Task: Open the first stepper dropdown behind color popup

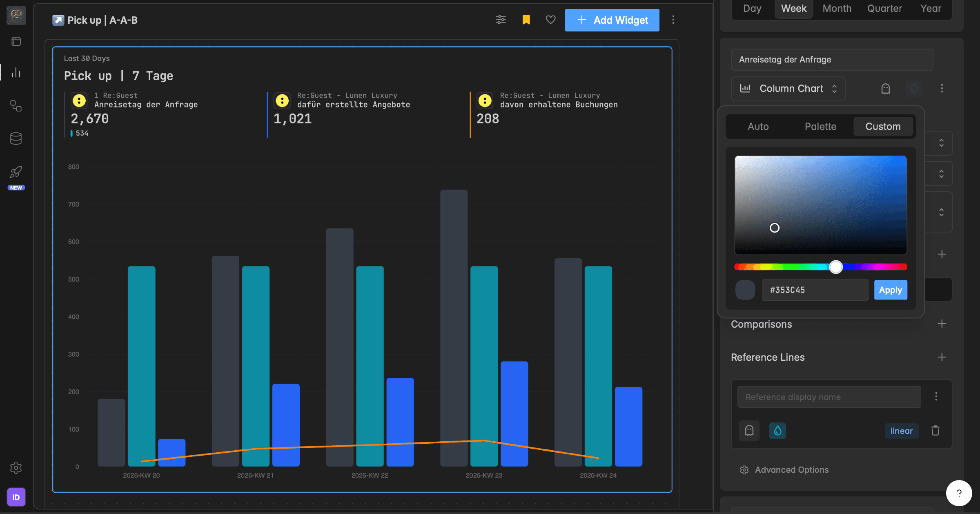Action: 941,143
